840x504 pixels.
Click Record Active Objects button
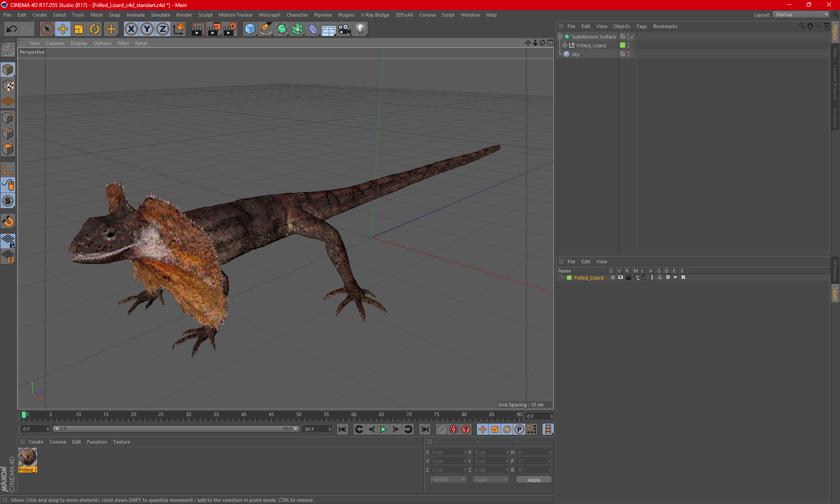[x=441, y=429]
